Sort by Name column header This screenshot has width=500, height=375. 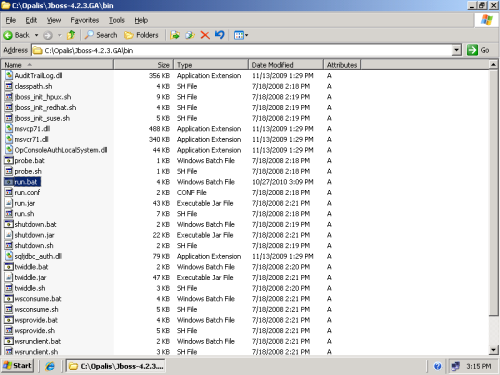[x=57, y=65]
